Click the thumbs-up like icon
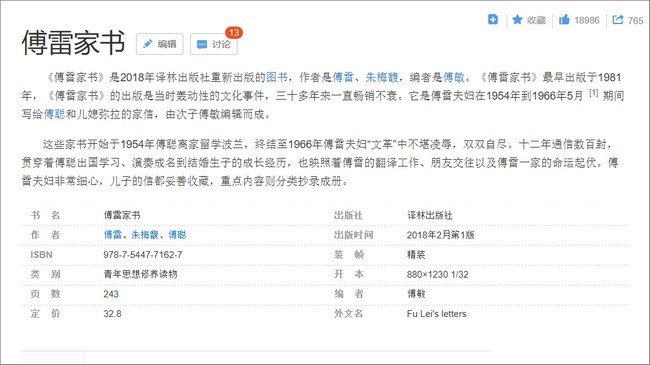This screenshot has width=650, height=365. (564, 19)
